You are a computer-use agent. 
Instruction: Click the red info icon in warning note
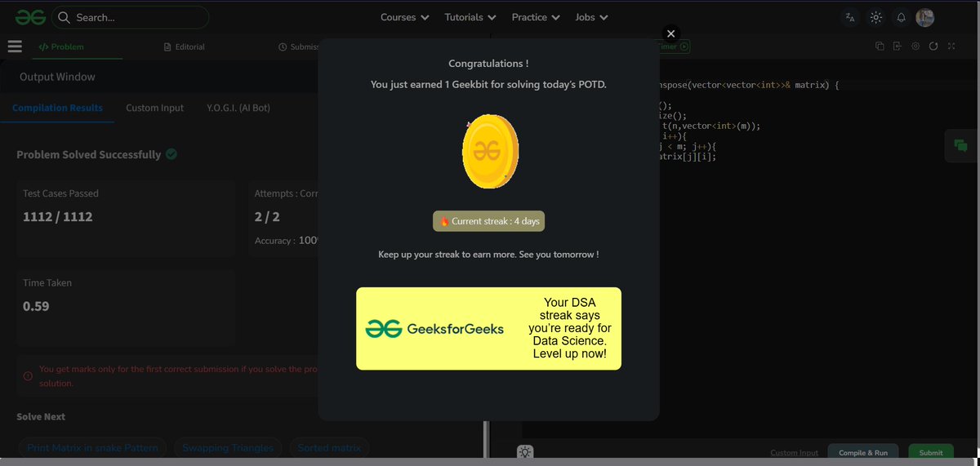(28, 376)
